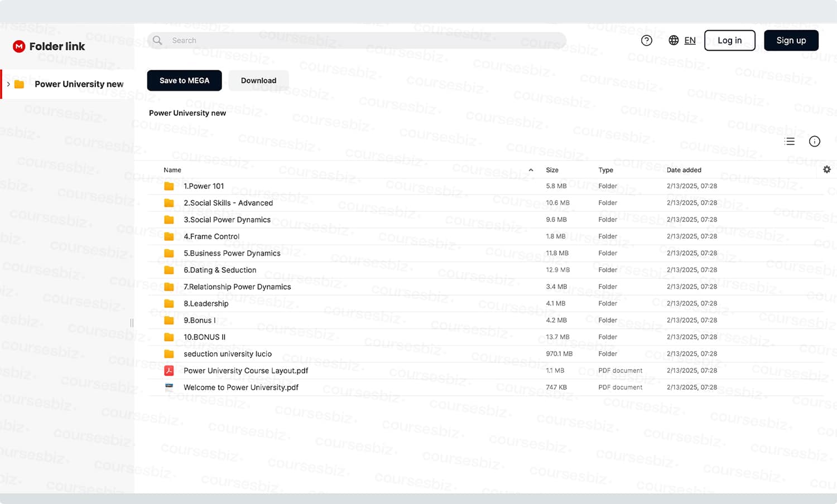Viewport: 837px width, 504px height.
Task: Select 4.Frame Control name
Action: 211,236
